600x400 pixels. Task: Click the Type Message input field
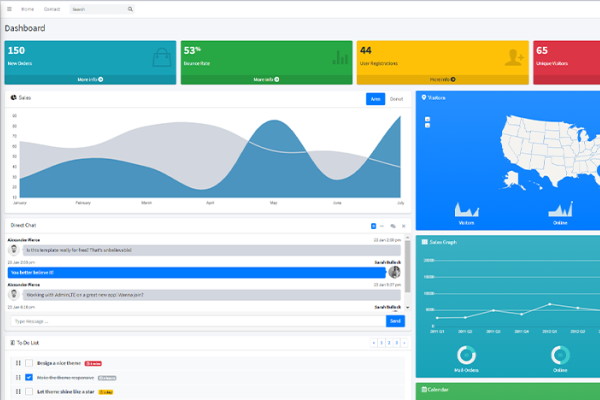(x=196, y=321)
